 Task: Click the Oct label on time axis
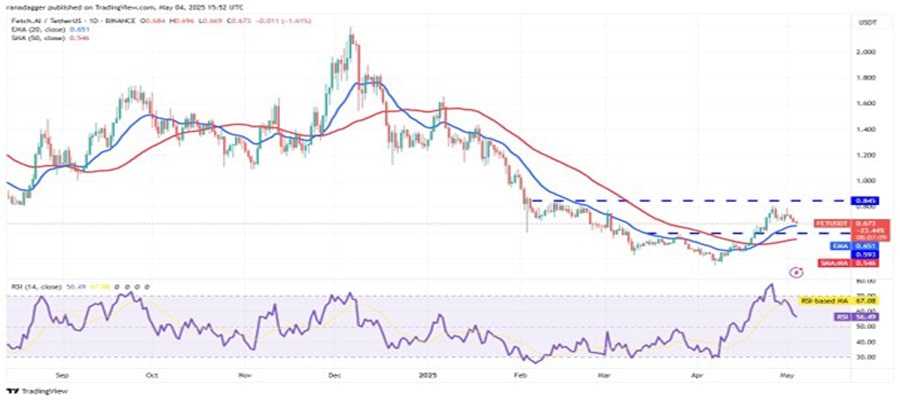click(151, 376)
